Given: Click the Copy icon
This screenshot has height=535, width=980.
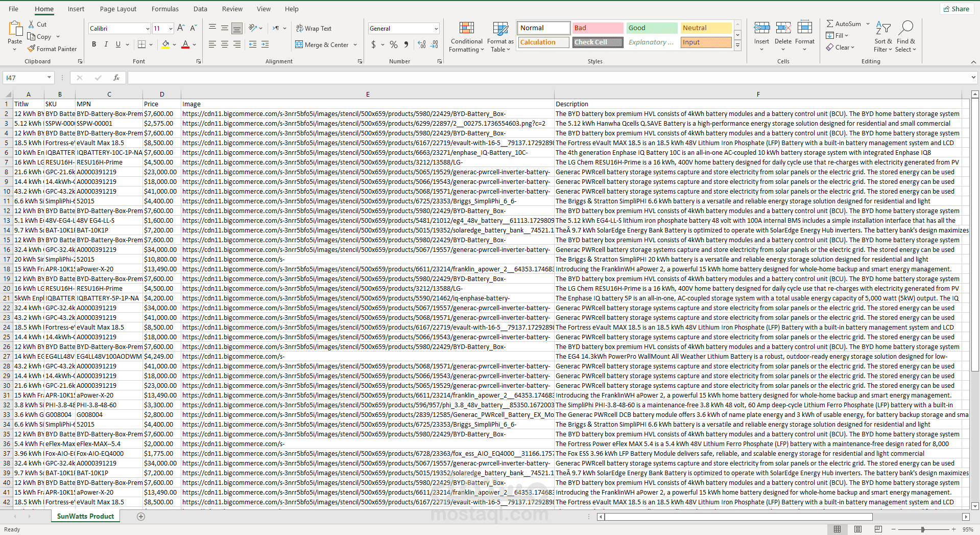Looking at the screenshot, I should pos(32,36).
